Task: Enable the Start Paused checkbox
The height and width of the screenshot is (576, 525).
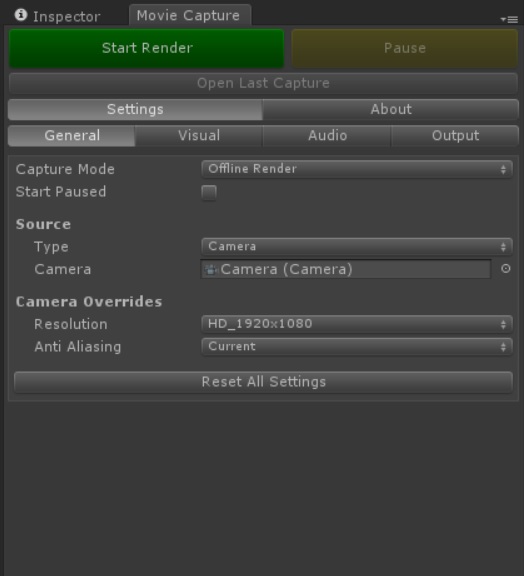Action: coord(209,192)
